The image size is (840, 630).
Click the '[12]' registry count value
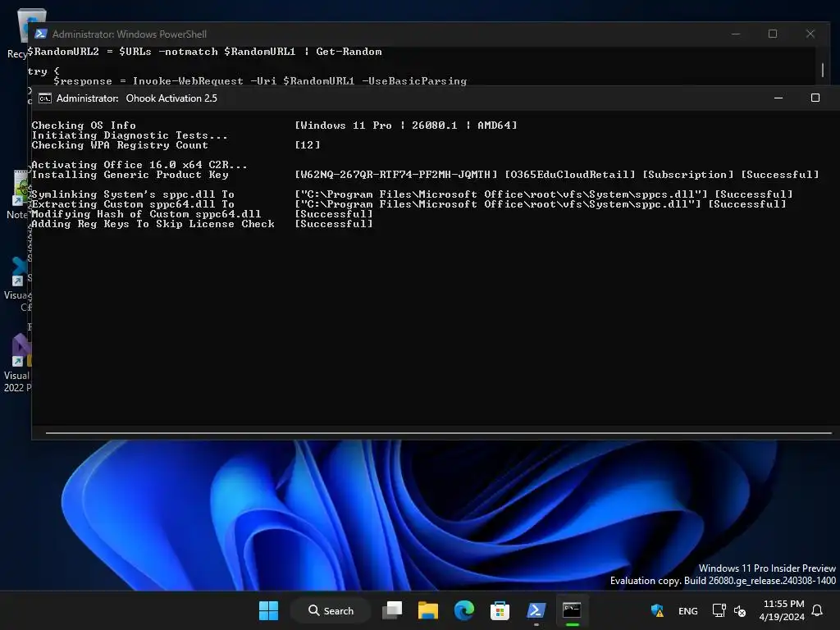(308, 145)
